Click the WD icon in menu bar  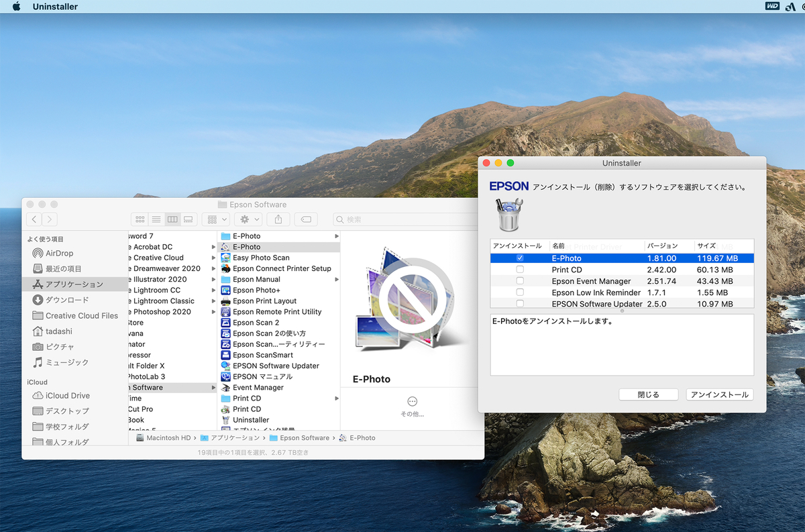click(772, 7)
